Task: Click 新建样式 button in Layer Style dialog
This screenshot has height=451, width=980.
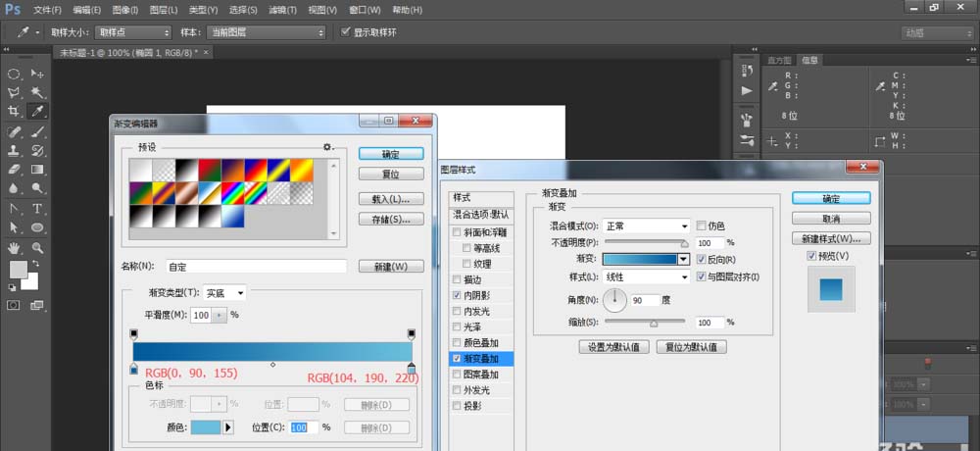Action: (831, 238)
